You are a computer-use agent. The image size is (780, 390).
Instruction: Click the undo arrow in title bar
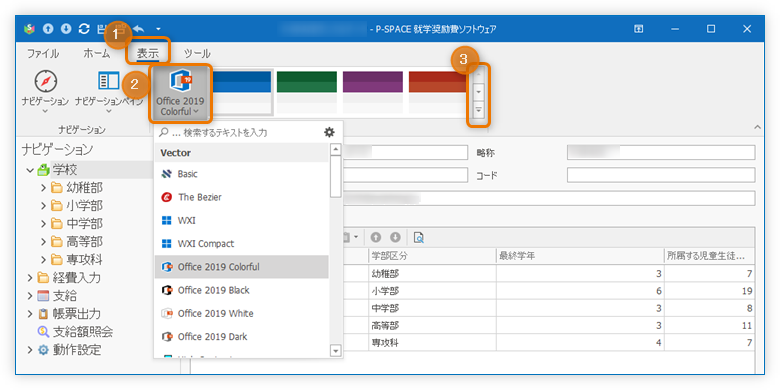coord(139,29)
